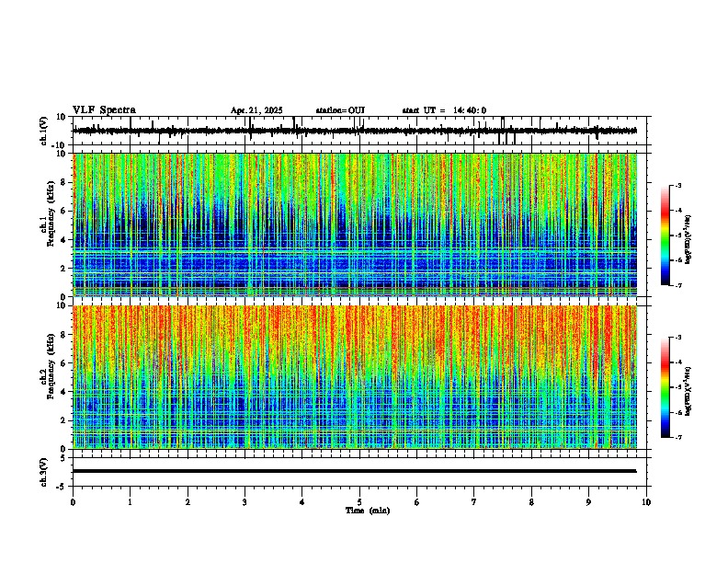Viewport: 728px width, 563px height.
Task: Click the time axis tick label "6"
Action: [x=417, y=502]
